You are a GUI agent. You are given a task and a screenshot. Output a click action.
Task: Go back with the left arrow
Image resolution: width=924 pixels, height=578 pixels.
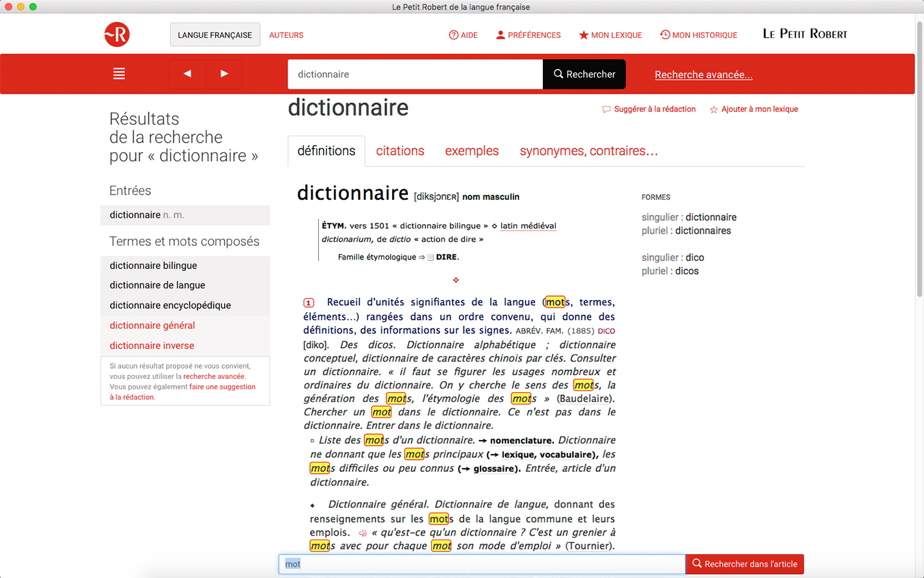187,74
